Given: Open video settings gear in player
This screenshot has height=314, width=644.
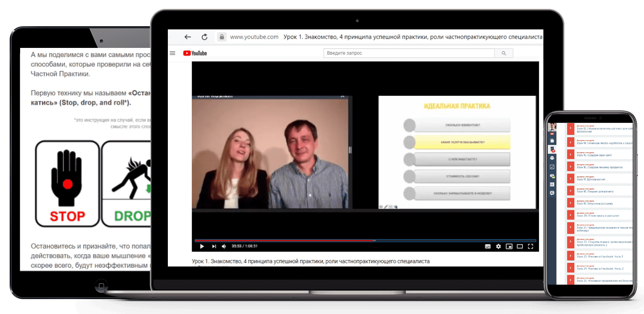Looking at the screenshot, I should [x=498, y=246].
